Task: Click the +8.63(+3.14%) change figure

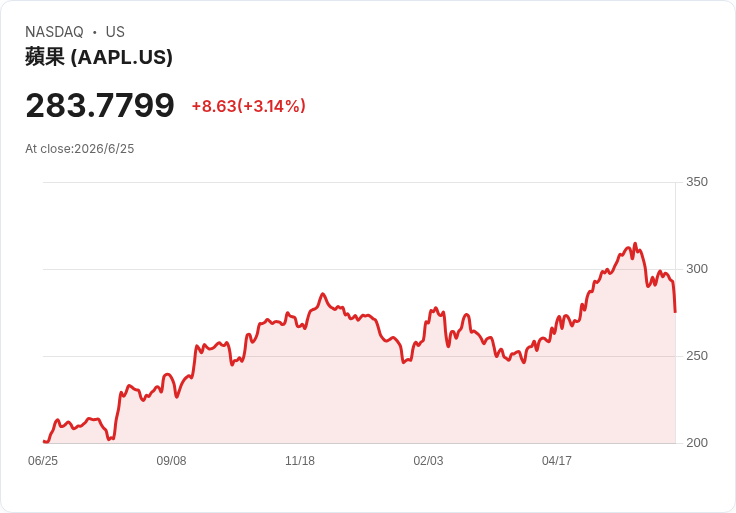Action: click(x=249, y=106)
